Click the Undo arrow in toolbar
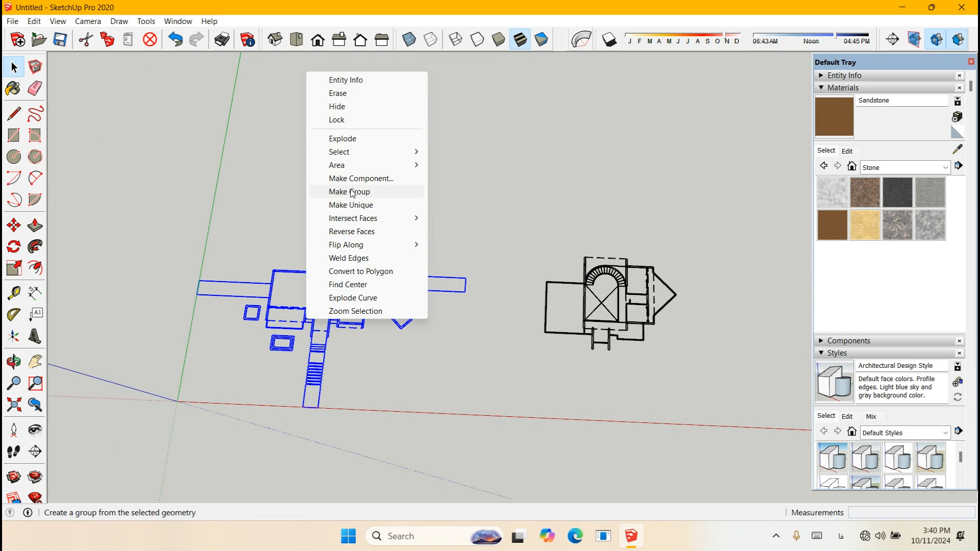This screenshot has height=551, width=980. [x=175, y=39]
